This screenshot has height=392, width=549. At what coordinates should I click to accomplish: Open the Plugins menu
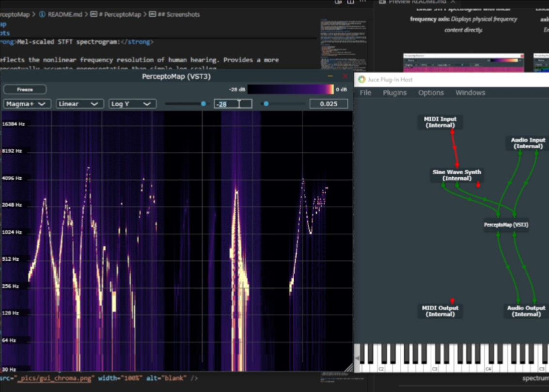coord(394,93)
